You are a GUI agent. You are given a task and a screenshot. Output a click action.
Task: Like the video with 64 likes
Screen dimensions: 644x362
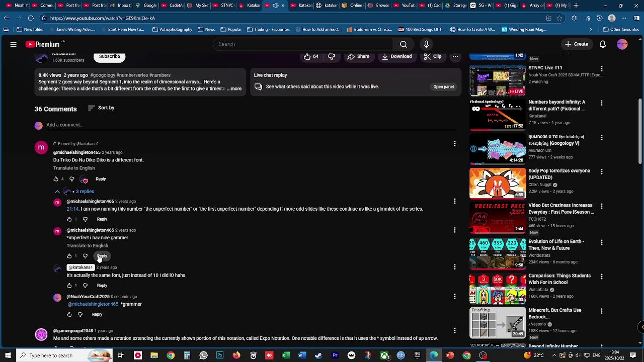pos(311,57)
